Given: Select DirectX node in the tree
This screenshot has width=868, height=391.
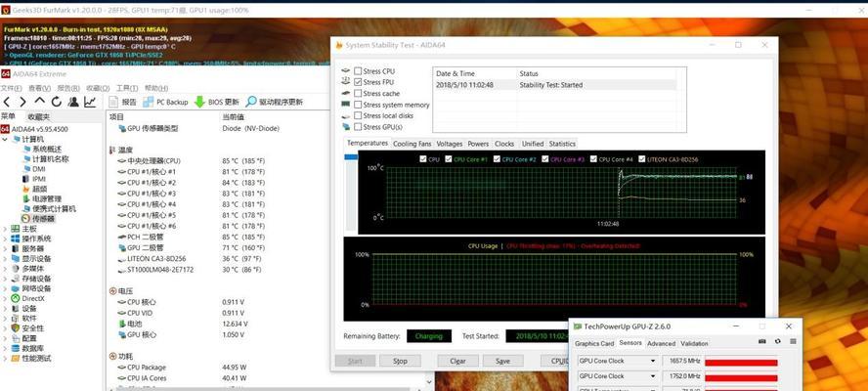Looking at the screenshot, I should pyautogui.click(x=28, y=298).
